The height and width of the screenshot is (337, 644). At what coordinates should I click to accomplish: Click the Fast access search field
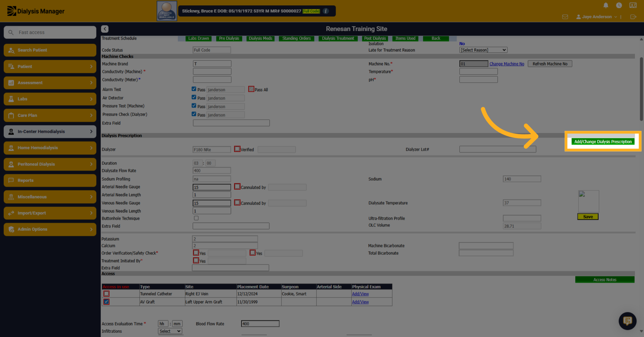50,32
